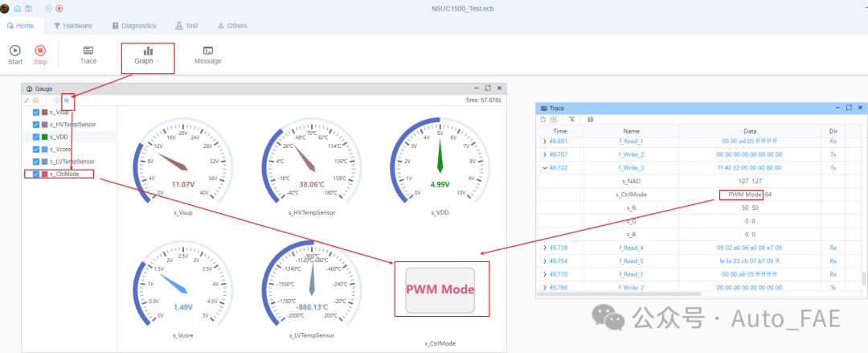
Task: Expand the trace row at 49.770
Action: click(544, 274)
